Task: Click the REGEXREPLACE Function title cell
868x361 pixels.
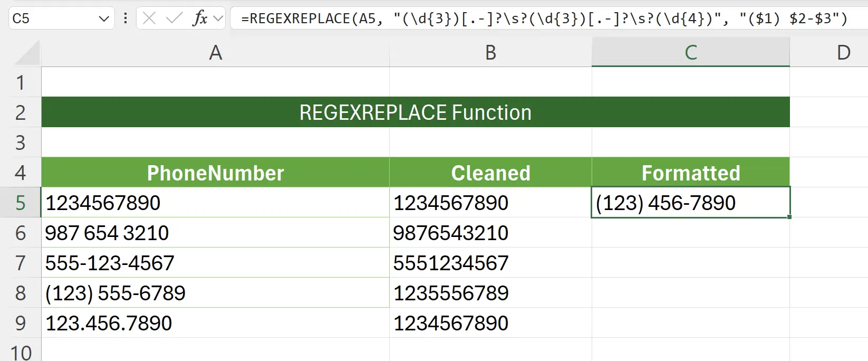Action: tap(416, 112)
